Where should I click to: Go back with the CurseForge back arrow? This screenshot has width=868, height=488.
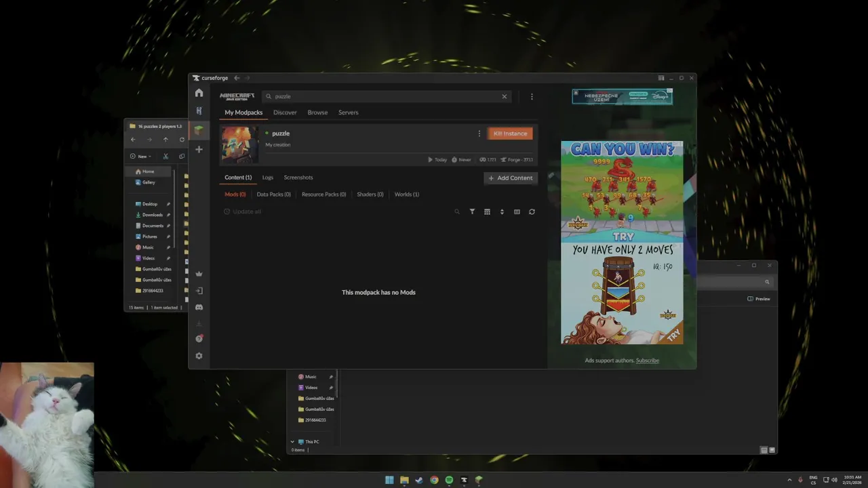point(237,78)
